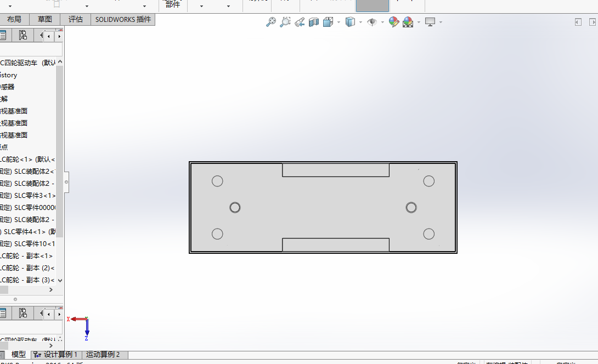The image size is (598, 364).
Task: Open the Display Style cube icon
Action: click(x=350, y=22)
